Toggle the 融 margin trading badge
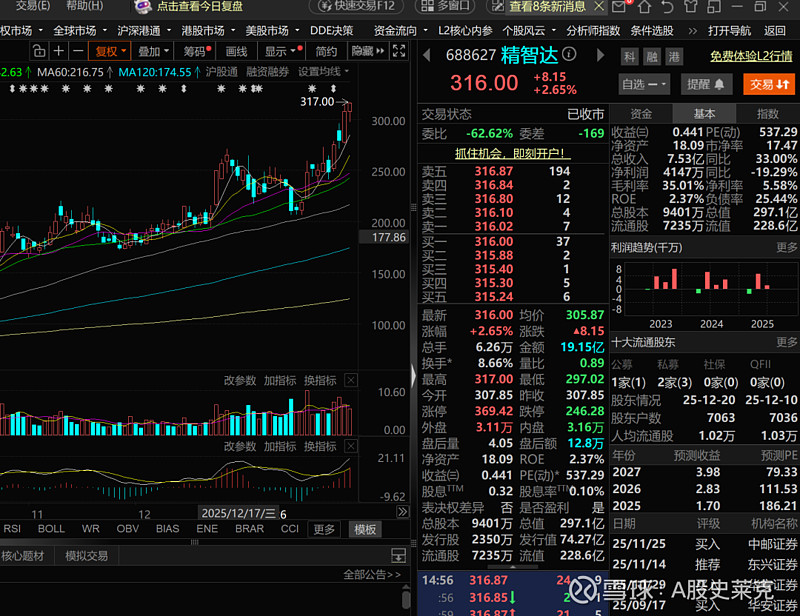The image size is (800, 616). [651, 57]
